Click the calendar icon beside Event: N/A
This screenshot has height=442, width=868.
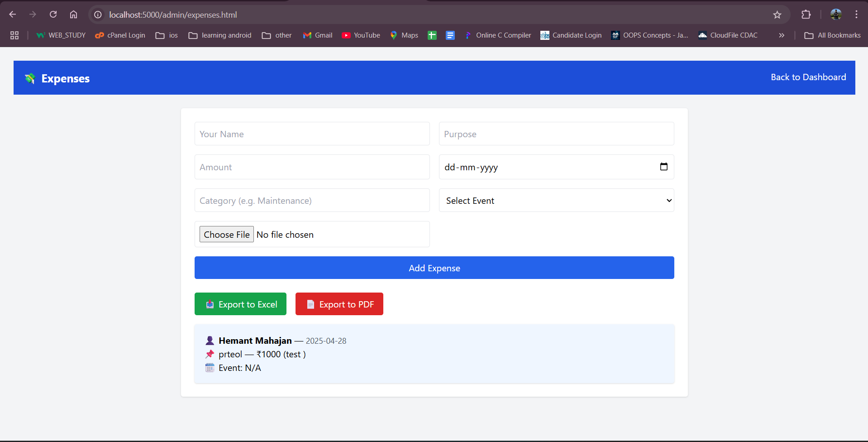point(210,368)
